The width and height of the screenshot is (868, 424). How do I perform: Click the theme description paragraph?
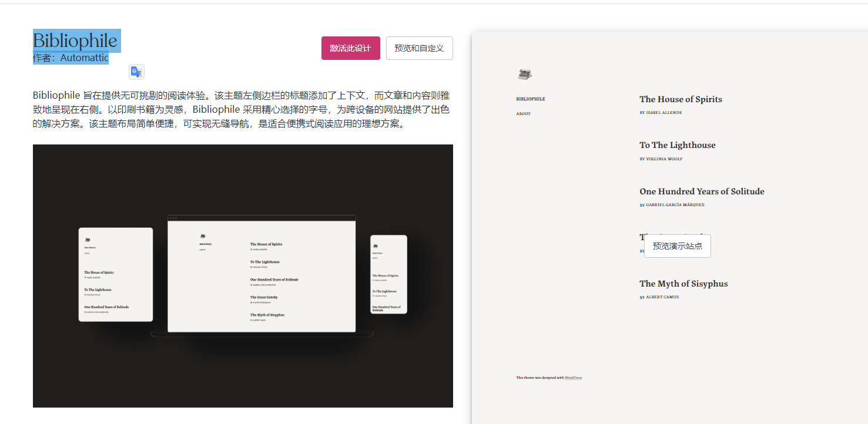[242, 110]
